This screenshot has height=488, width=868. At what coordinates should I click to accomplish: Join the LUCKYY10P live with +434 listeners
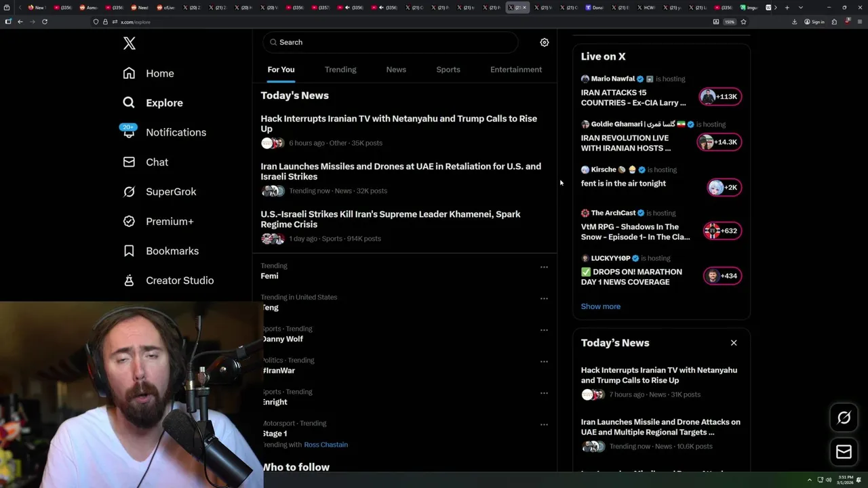point(722,276)
